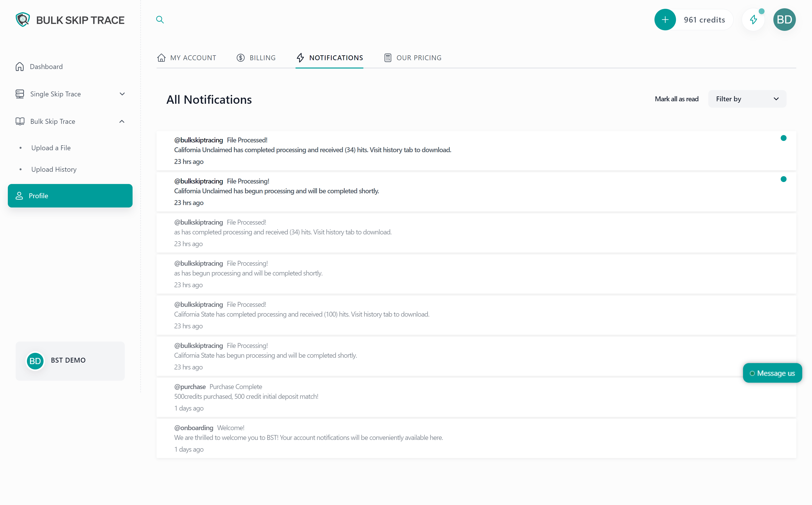Open the search icon in the header
The height and width of the screenshot is (505, 812).
pyautogui.click(x=160, y=20)
